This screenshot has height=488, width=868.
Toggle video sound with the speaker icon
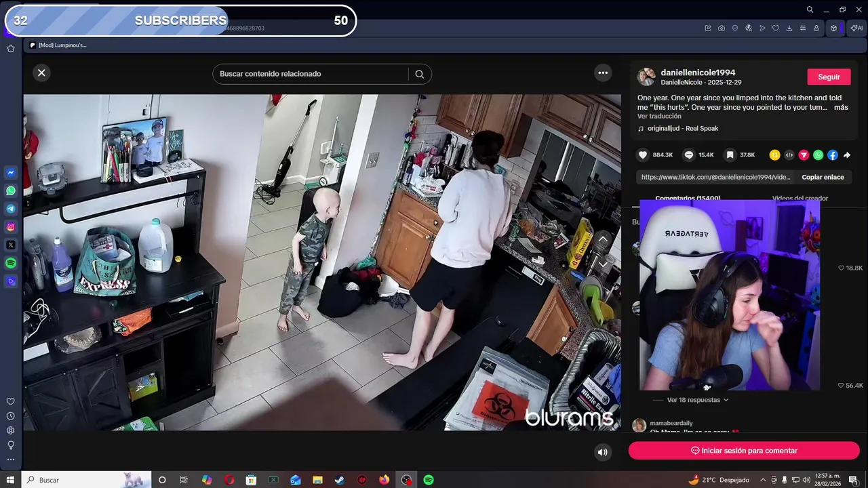click(602, 452)
